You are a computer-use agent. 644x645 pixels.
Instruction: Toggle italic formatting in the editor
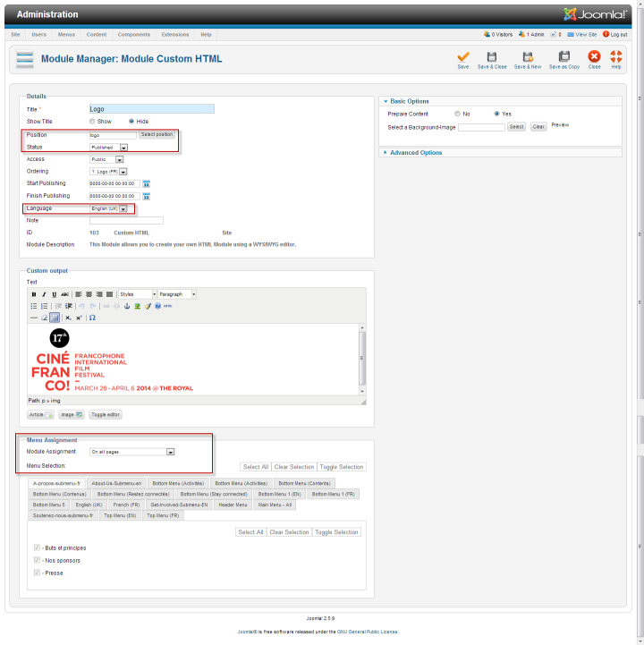click(44, 294)
